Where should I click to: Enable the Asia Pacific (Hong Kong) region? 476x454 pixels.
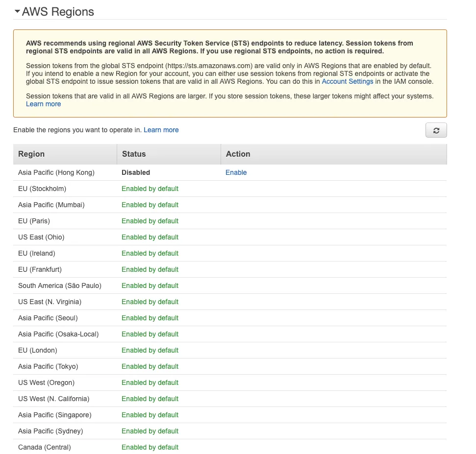[x=236, y=172]
